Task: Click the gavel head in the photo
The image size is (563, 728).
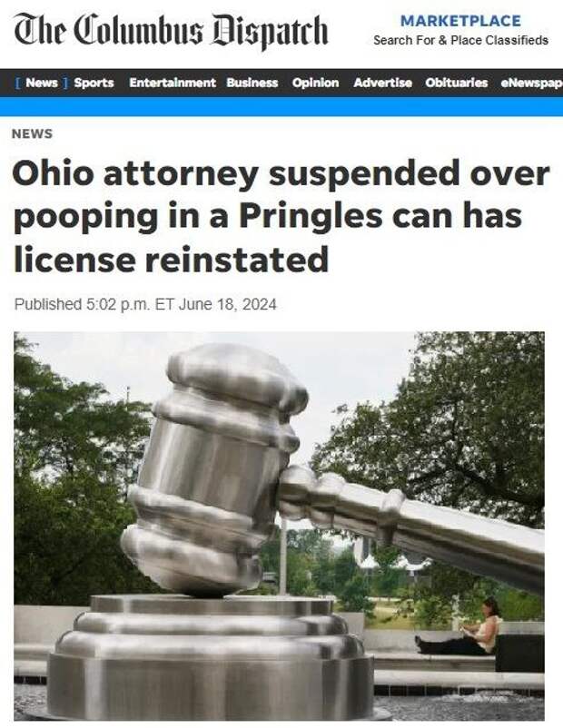Action: [x=214, y=469]
